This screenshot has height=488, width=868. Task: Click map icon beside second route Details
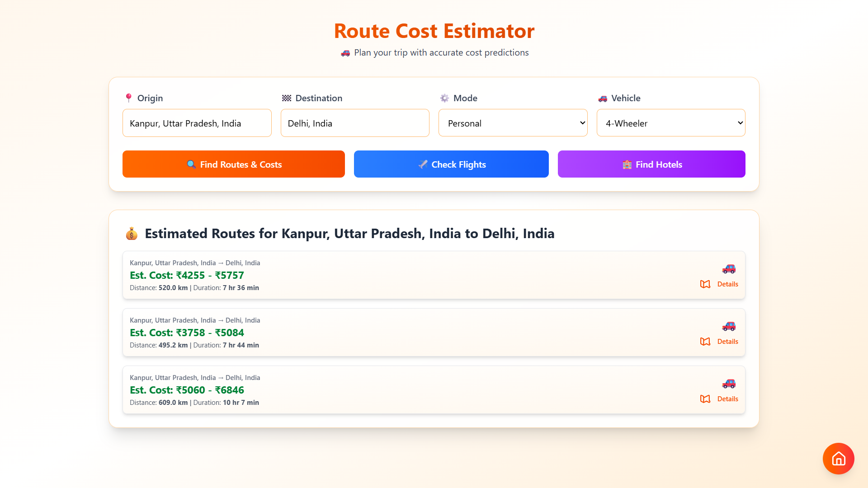tap(705, 342)
